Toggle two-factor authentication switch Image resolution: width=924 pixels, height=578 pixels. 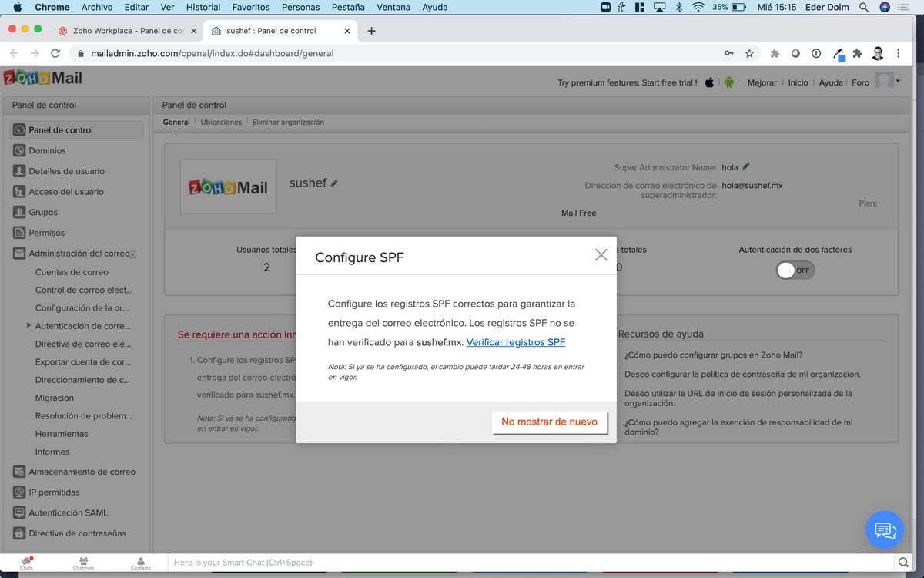(x=795, y=271)
